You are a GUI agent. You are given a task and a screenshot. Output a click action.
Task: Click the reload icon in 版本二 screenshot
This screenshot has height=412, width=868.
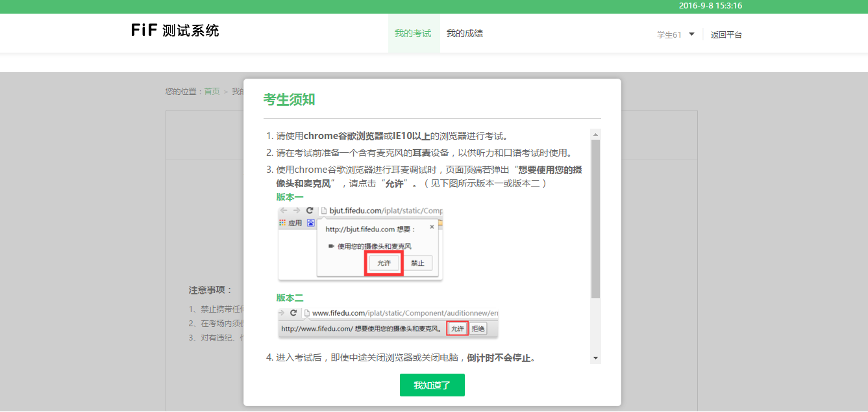(x=293, y=313)
